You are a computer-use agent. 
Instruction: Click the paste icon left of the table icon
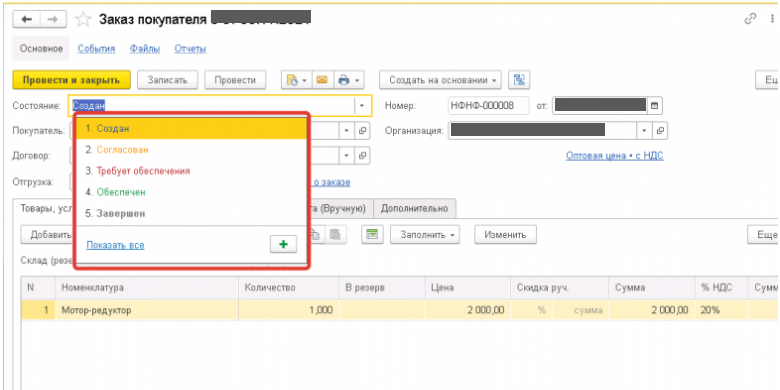[335, 234]
